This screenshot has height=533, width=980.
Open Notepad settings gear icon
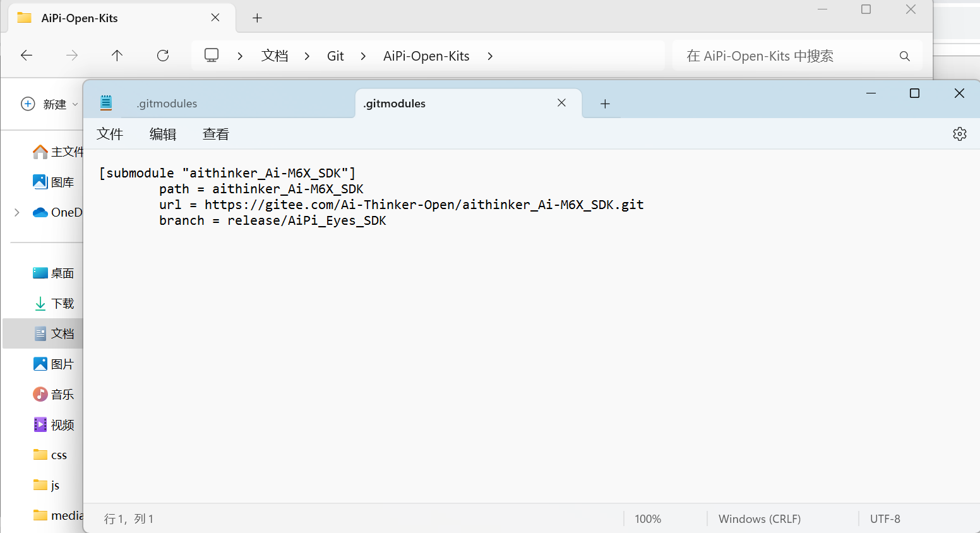pyautogui.click(x=959, y=134)
